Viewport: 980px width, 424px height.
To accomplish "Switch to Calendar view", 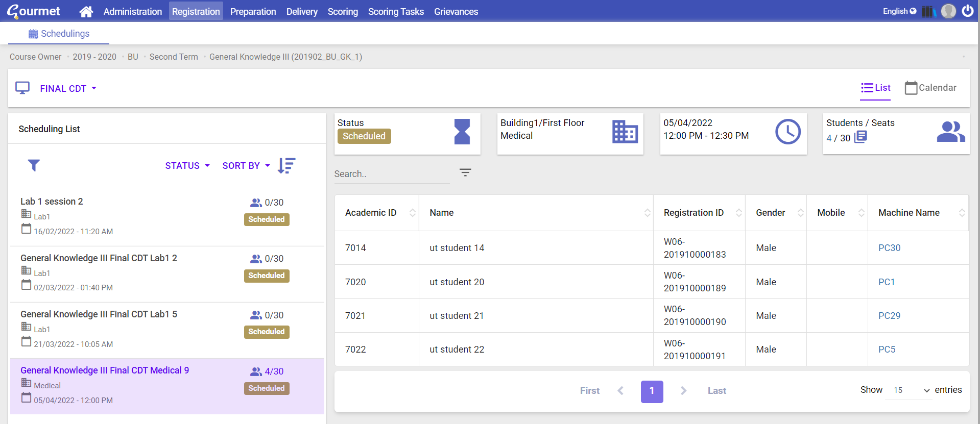I will [x=930, y=88].
